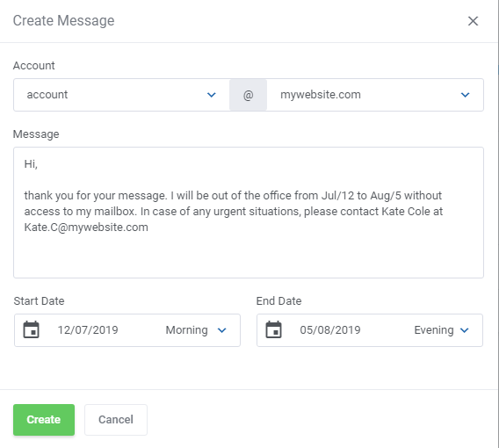Expand the Evening time dropdown
Screen dimensions: 499x448
[x=441, y=330]
